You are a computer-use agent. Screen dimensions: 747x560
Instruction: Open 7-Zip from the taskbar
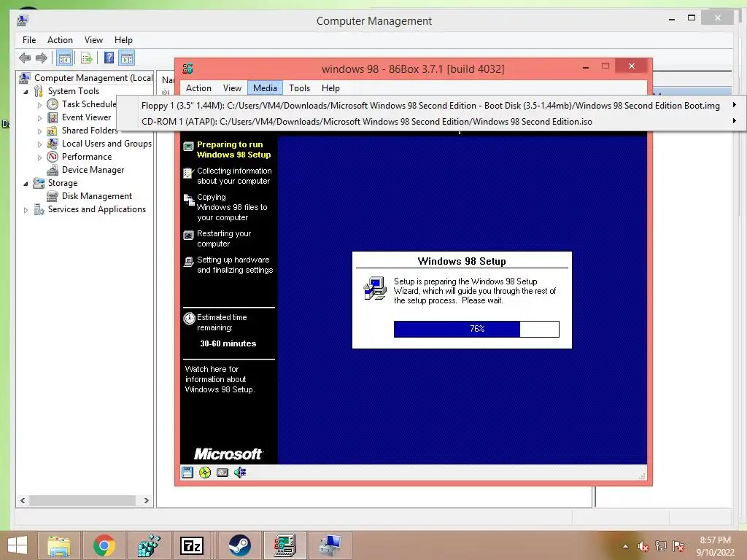[192, 545]
